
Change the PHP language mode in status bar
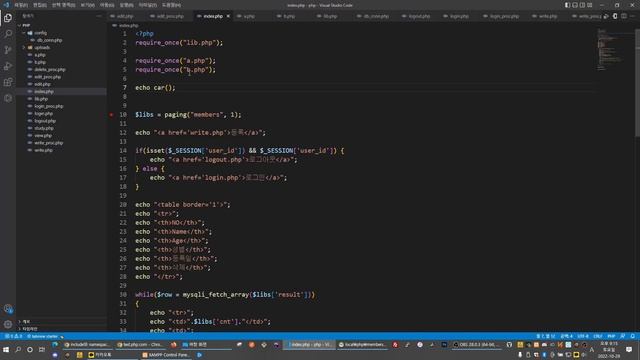point(611,336)
